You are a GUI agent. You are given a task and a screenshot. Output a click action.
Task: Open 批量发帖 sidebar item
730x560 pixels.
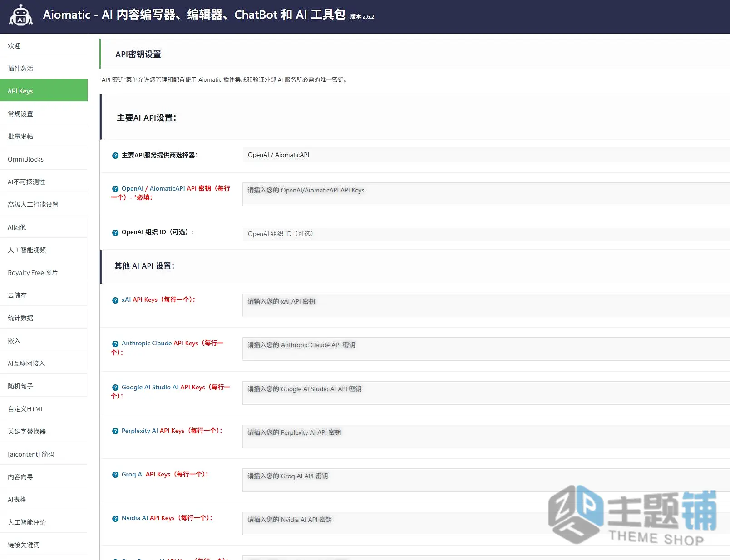(x=44, y=136)
